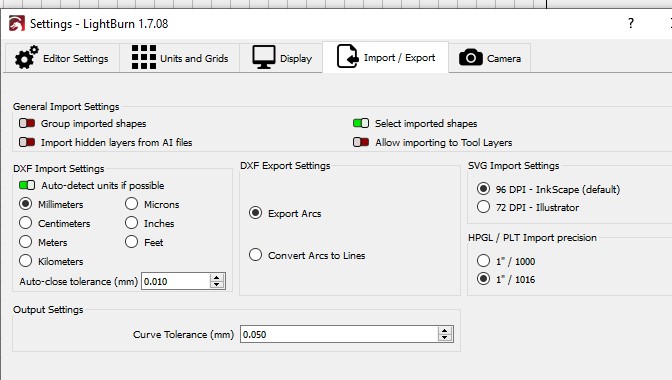Click the HPGL / PLT Import precision heading
This screenshot has height=380, width=672.
532,238
